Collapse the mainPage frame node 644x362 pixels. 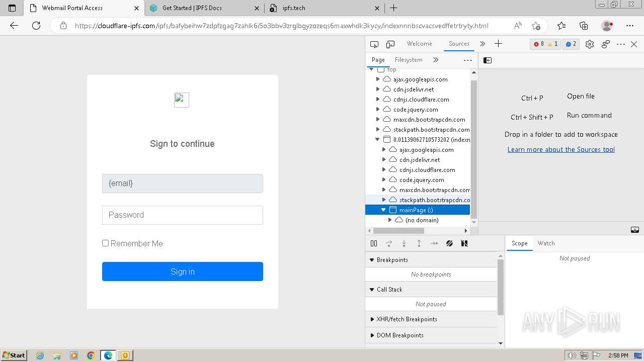tap(384, 210)
